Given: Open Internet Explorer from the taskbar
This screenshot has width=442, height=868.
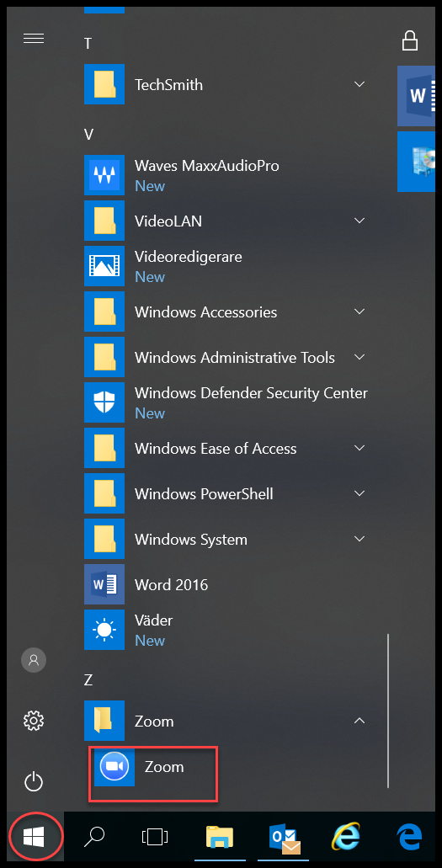Looking at the screenshot, I should [x=346, y=838].
